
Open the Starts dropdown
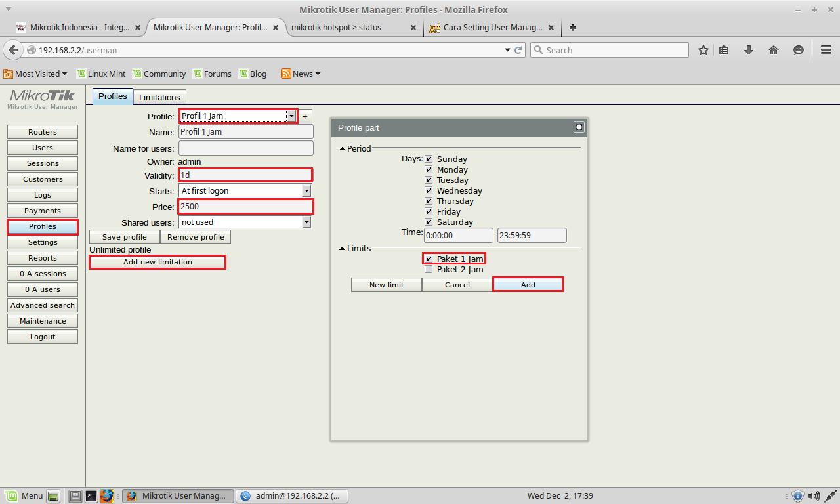[x=306, y=191]
